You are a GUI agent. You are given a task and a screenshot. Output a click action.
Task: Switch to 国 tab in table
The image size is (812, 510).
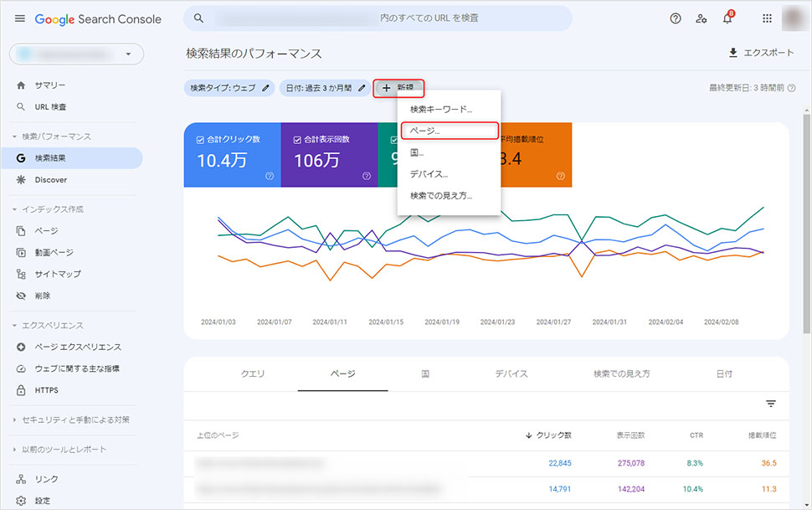(425, 373)
